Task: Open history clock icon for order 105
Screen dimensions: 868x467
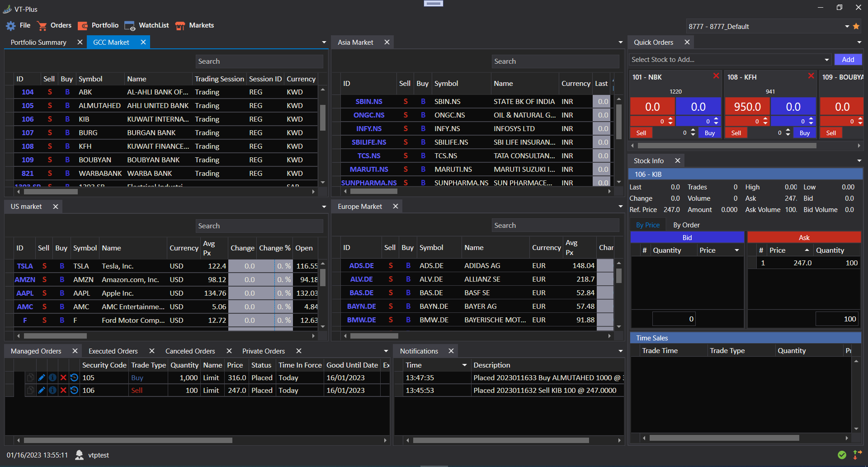Action: click(x=74, y=377)
